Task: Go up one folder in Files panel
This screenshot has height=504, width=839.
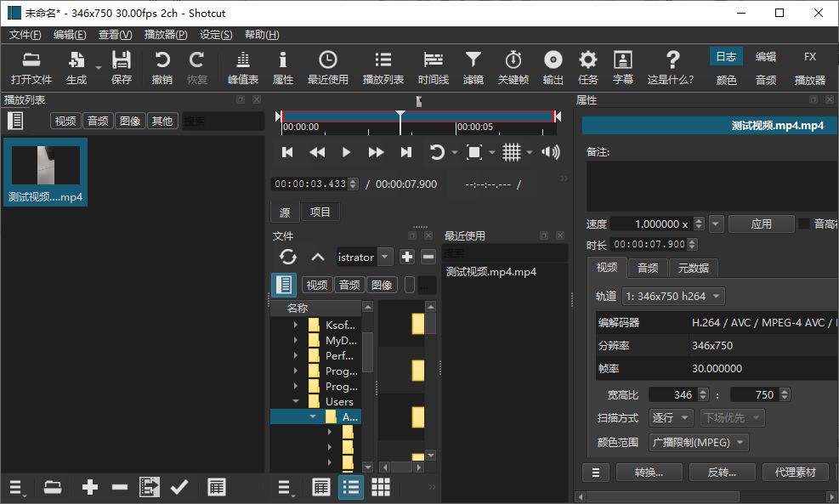Action: pyautogui.click(x=318, y=258)
